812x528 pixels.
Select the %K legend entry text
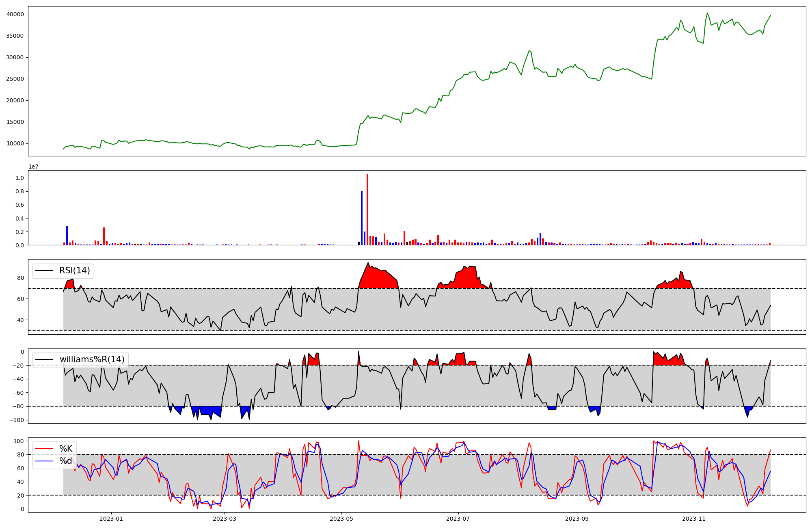click(66, 448)
